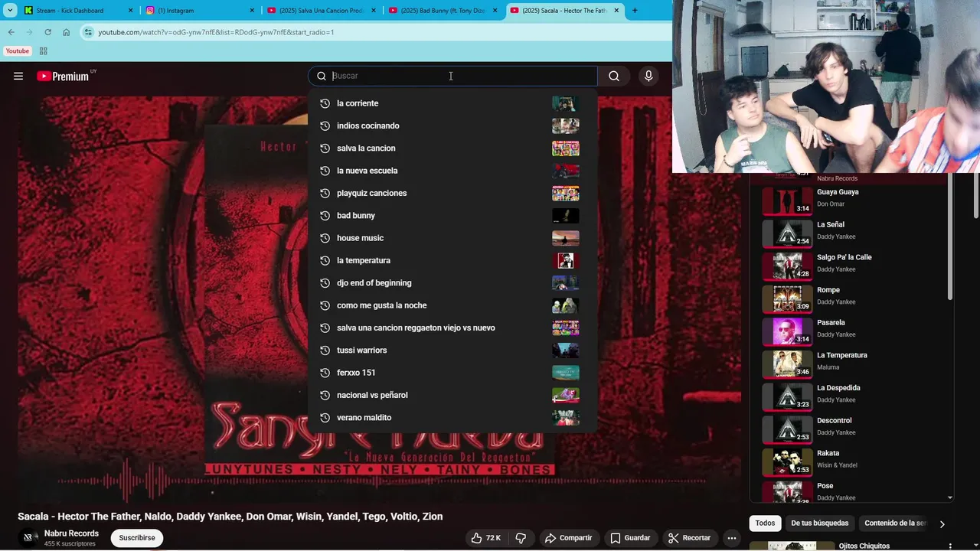Select suggestion 'djo end of beginning'

click(452, 283)
